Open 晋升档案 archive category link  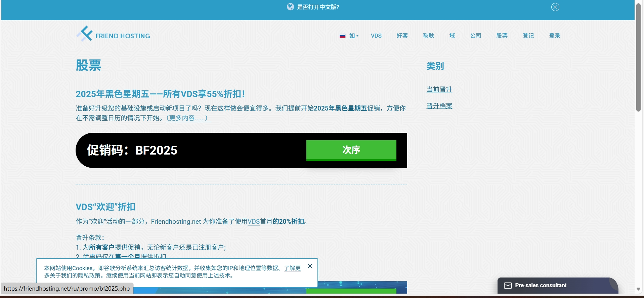(x=439, y=106)
